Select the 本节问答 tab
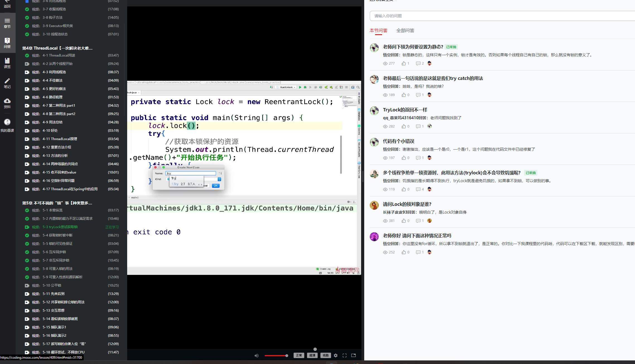 coord(378,31)
